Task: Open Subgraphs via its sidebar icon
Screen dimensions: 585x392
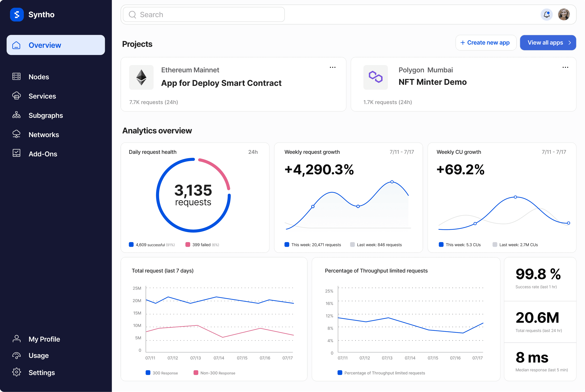Action: [16, 115]
